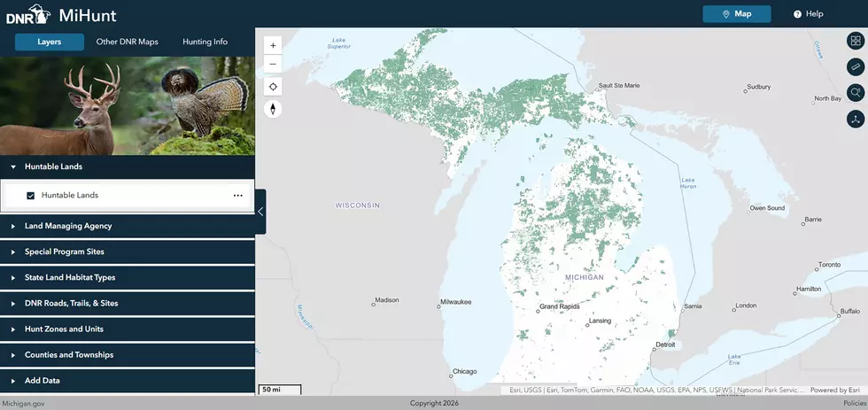Open the measurement ruler tool
The width and height of the screenshot is (868, 410).
(x=856, y=67)
